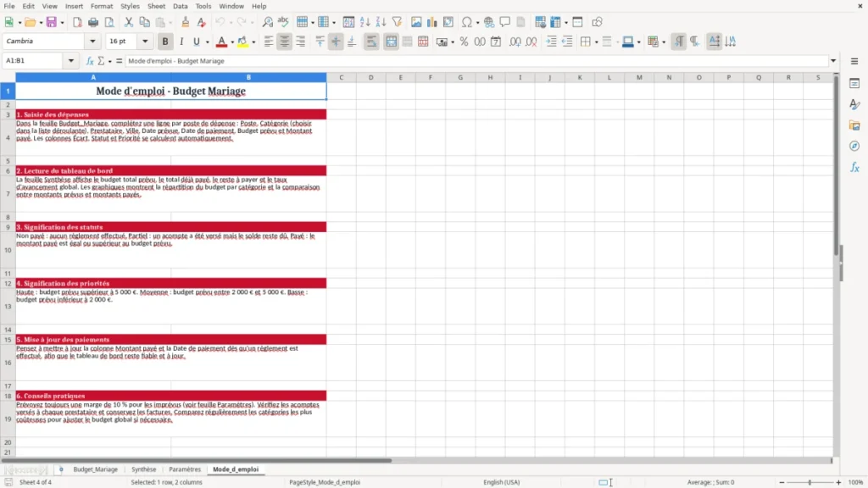Open the Borders dropdown arrow

[x=596, y=42]
